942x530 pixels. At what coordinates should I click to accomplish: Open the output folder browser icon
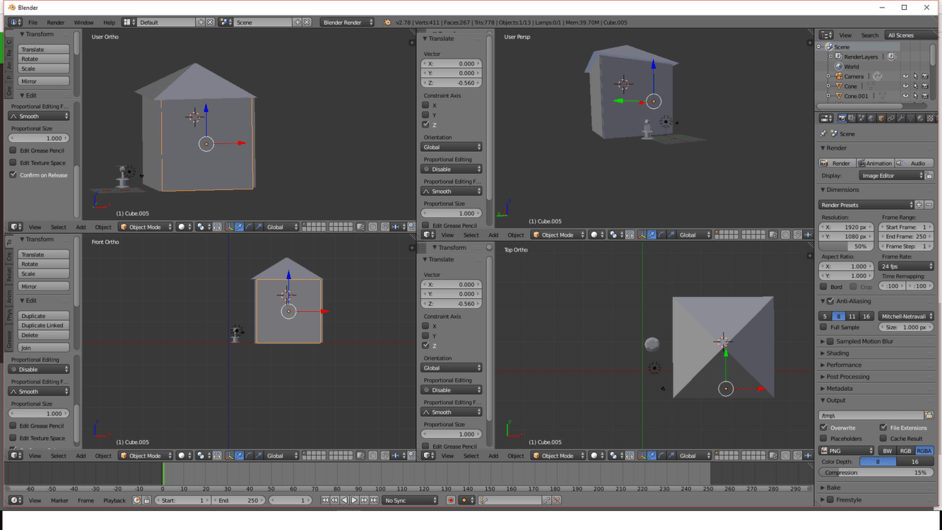928,415
